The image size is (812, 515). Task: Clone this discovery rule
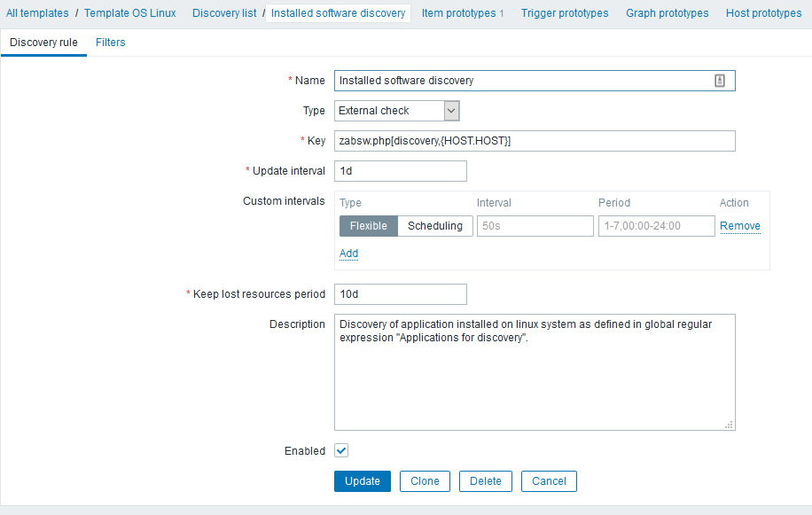pos(425,480)
